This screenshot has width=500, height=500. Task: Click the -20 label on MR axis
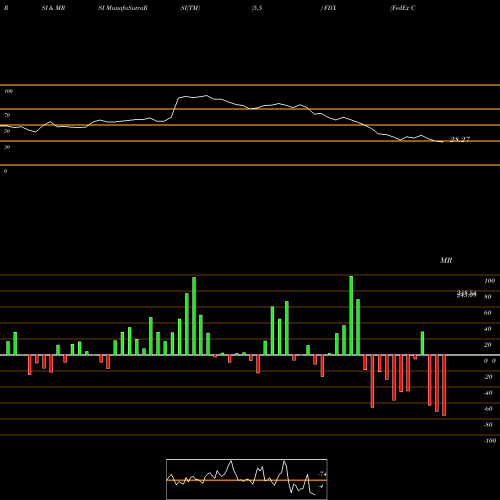coord(488,377)
